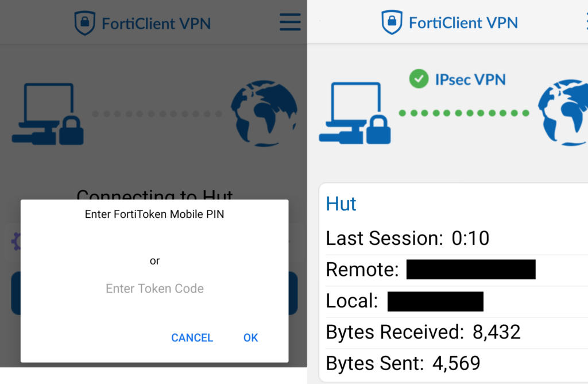This screenshot has height=384, width=588.
Task: Click the shield logo on the connected screen
Action: (392, 22)
